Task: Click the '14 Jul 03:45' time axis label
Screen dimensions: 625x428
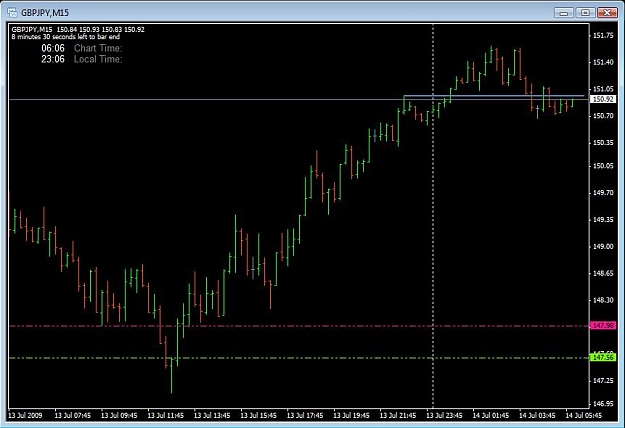Action: point(537,415)
